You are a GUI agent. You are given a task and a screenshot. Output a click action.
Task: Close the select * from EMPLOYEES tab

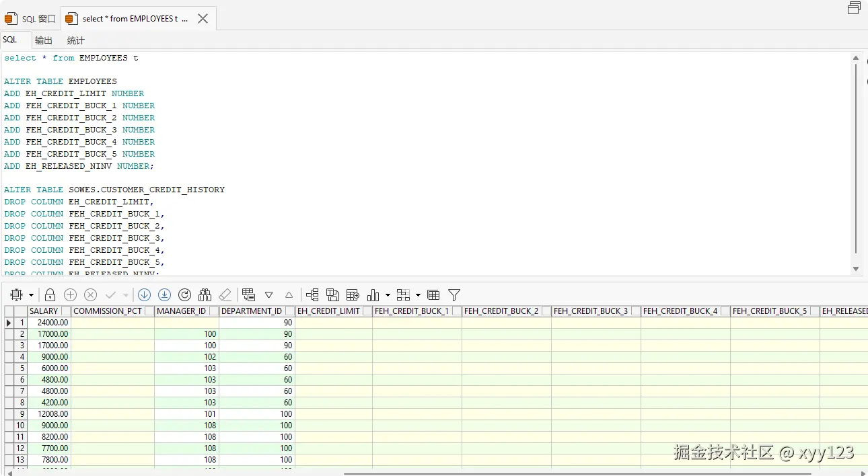click(203, 19)
